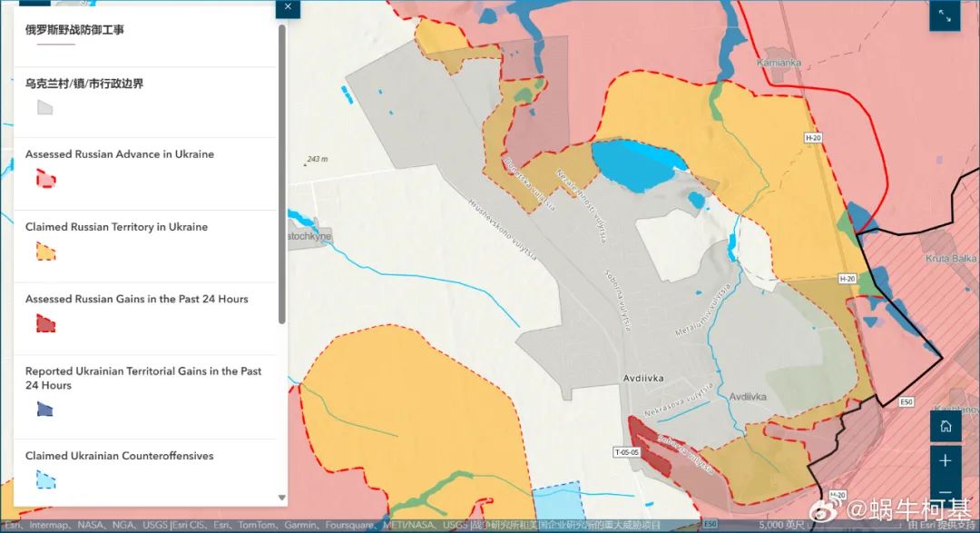Click the Metalurhiv vulytsia street label
Image resolution: width=980 pixels, height=533 pixels.
[x=702, y=311]
